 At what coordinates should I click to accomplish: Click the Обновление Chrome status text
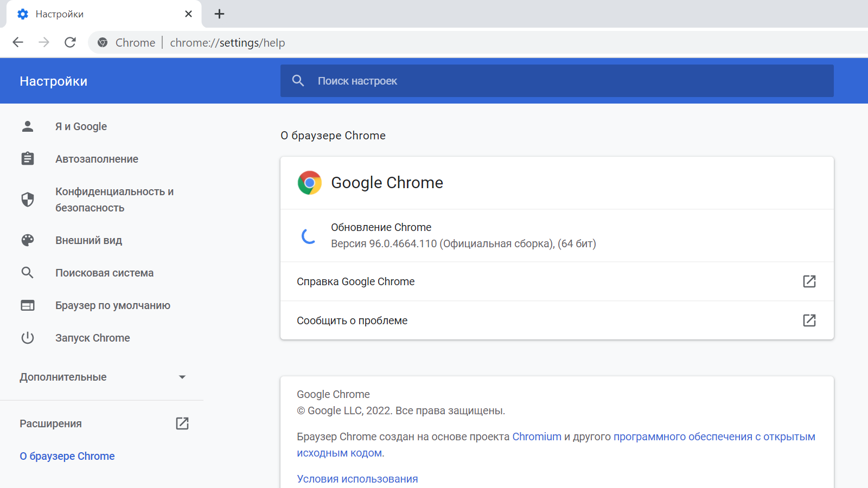381,227
